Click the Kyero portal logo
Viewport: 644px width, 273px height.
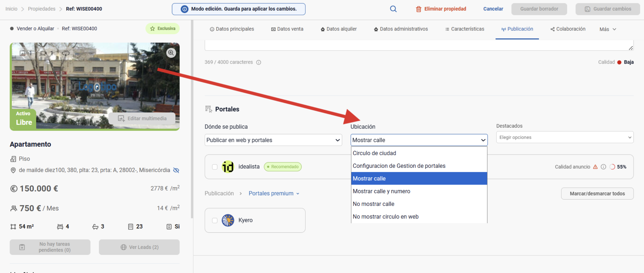[x=228, y=220]
